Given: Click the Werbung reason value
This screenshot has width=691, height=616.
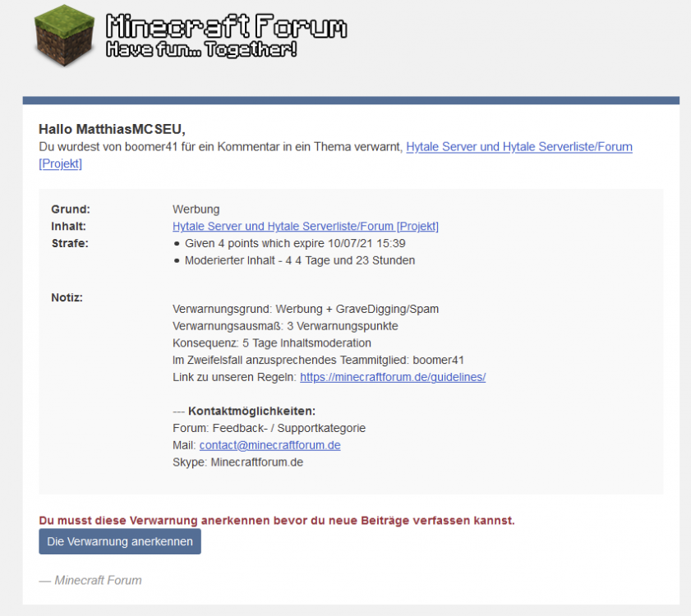Looking at the screenshot, I should pyautogui.click(x=196, y=209).
